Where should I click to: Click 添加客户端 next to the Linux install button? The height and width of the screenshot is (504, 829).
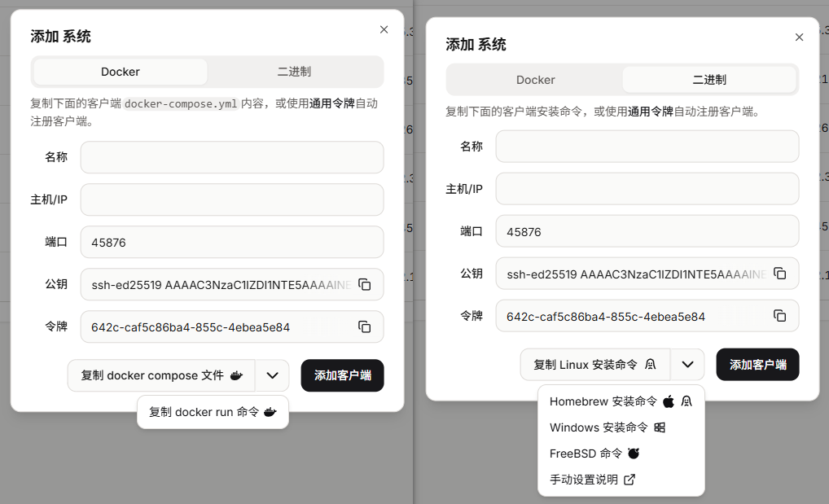click(x=757, y=364)
